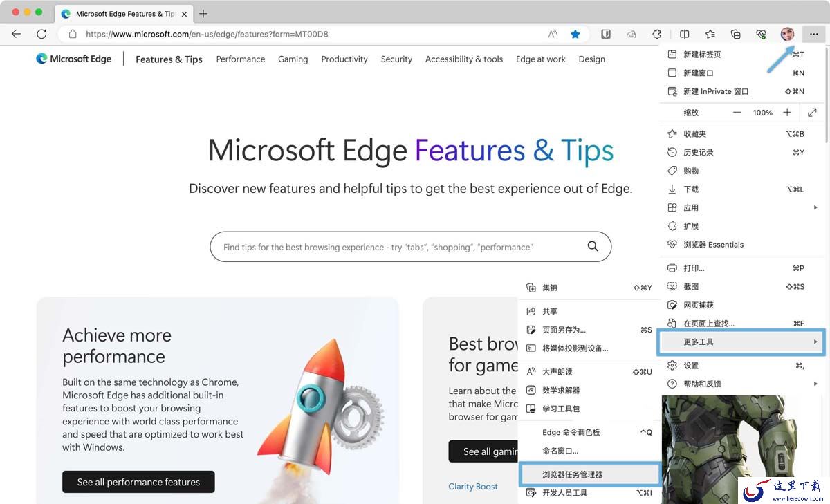Click the Browser Essentials heart icon
The height and width of the screenshot is (504, 830).
tap(761, 34)
